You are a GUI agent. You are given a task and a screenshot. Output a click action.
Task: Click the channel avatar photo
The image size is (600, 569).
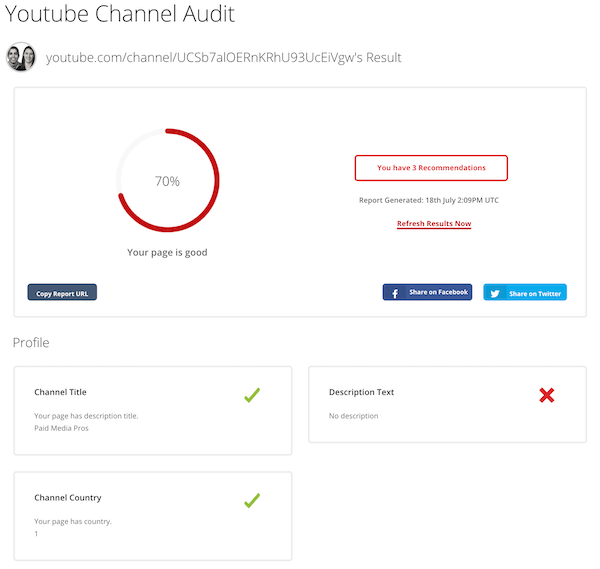point(21,57)
